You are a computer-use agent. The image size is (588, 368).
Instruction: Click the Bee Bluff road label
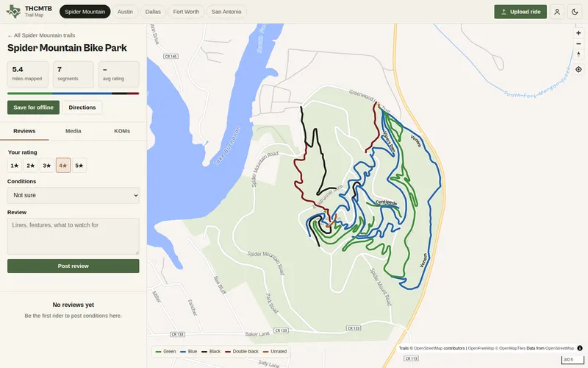point(219,285)
